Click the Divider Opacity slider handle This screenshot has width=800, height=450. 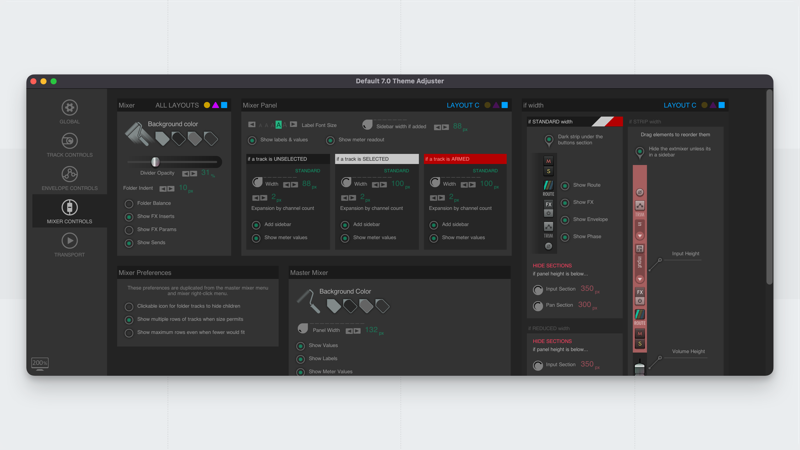pyautogui.click(x=155, y=162)
